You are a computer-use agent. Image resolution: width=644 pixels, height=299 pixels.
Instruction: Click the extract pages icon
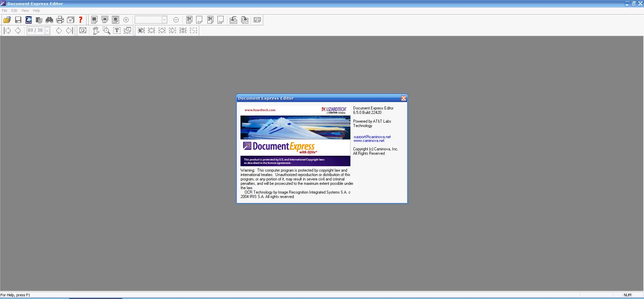click(x=245, y=20)
